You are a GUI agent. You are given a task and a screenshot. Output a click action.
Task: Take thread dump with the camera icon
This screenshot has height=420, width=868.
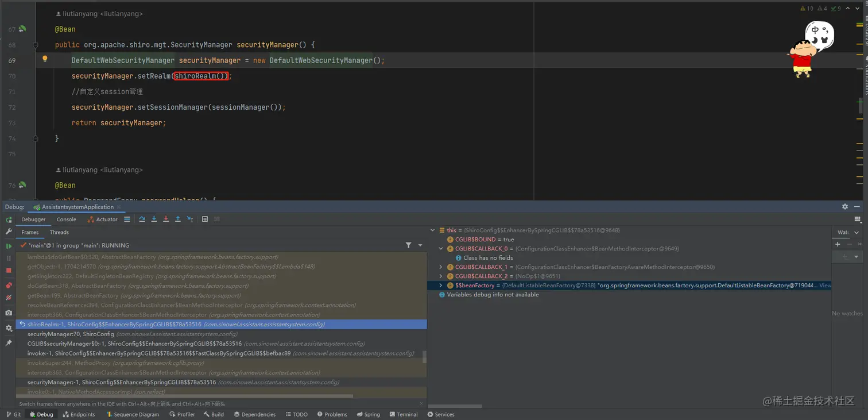click(x=9, y=313)
